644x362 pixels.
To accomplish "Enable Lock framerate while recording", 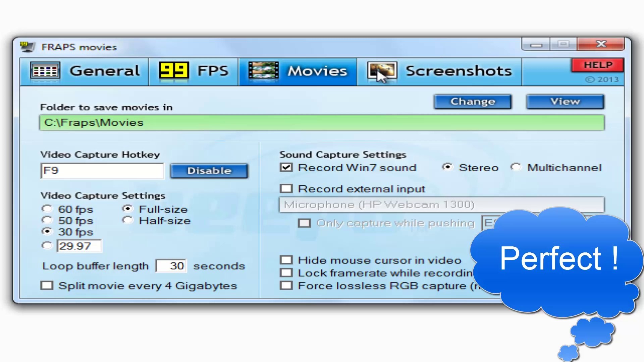I will point(286,273).
